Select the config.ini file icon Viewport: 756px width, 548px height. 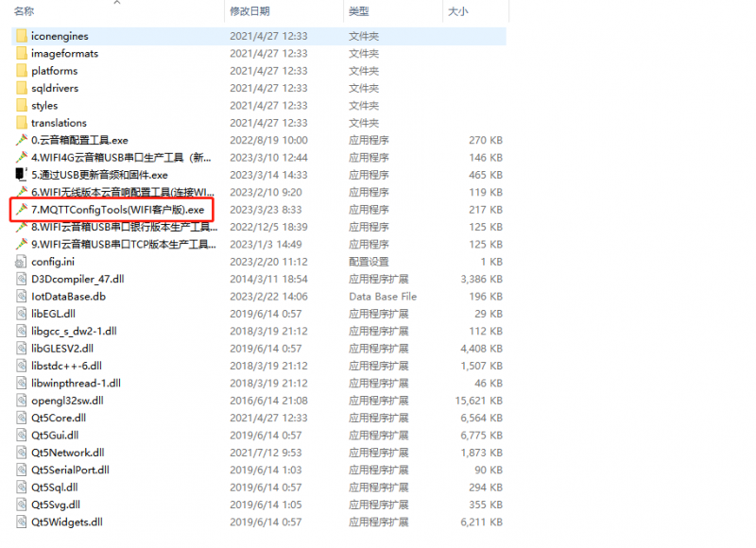tap(22, 262)
